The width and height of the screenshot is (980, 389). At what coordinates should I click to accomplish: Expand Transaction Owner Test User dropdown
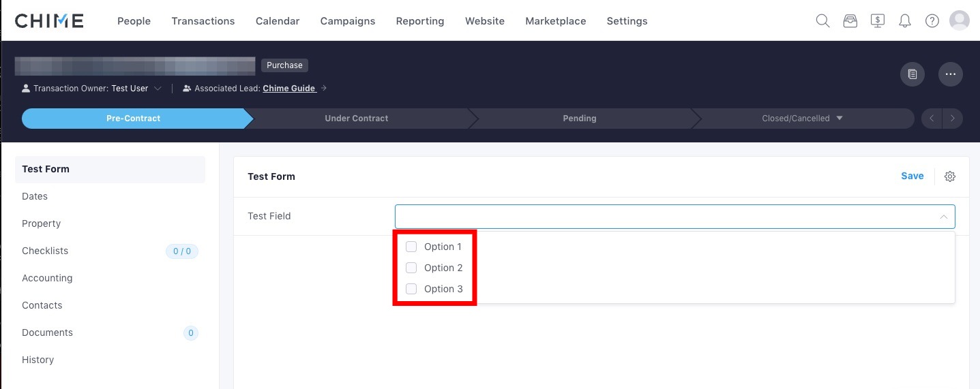pos(158,89)
